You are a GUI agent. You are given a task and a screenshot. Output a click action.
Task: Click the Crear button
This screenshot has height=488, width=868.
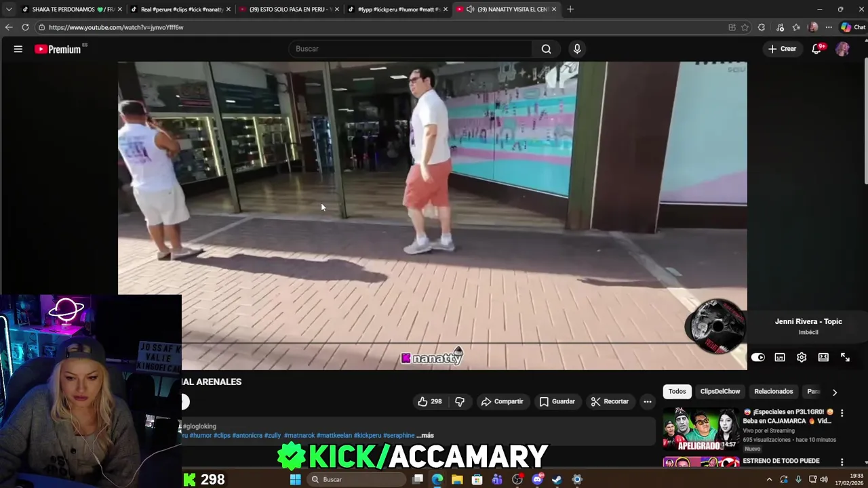pos(782,49)
